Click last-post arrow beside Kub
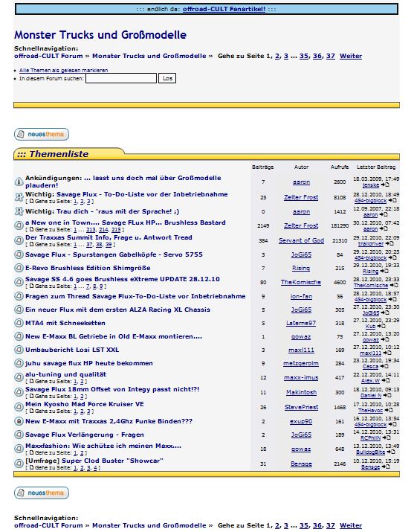The width and height of the screenshot is (414, 532). tap(381, 326)
